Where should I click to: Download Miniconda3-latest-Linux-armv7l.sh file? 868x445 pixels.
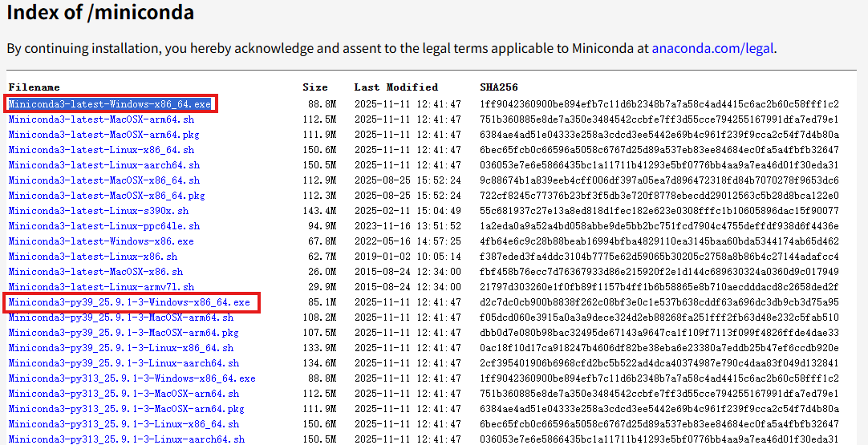pyautogui.click(x=101, y=287)
